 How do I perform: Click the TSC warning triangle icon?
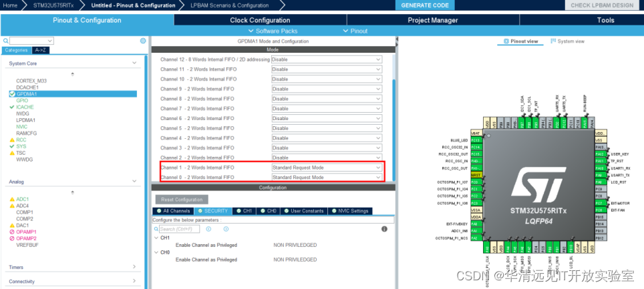(12, 153)
